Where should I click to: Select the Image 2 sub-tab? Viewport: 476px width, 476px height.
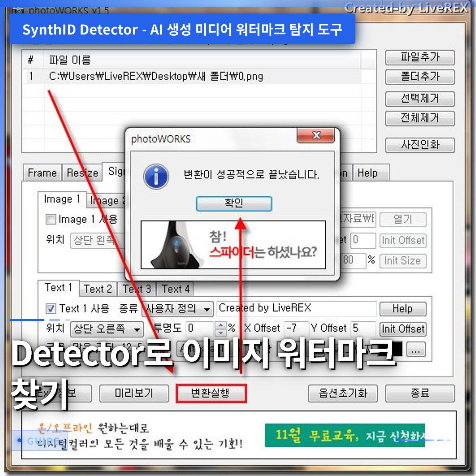point(106,201)
